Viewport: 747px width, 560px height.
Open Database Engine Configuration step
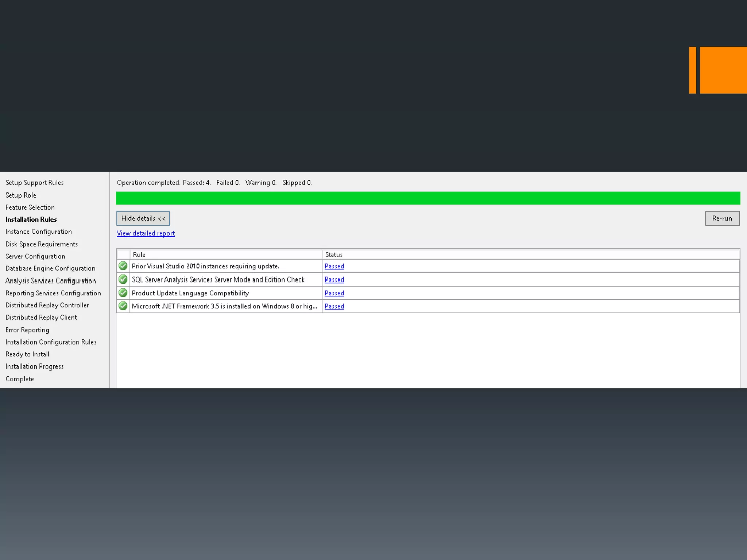[50, 268]
